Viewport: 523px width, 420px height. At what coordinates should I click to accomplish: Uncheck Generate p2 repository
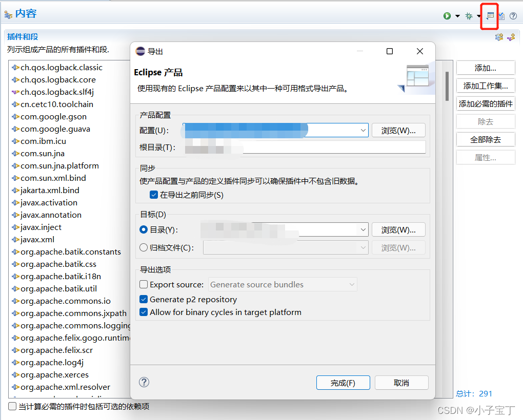(x=144, y=300)
